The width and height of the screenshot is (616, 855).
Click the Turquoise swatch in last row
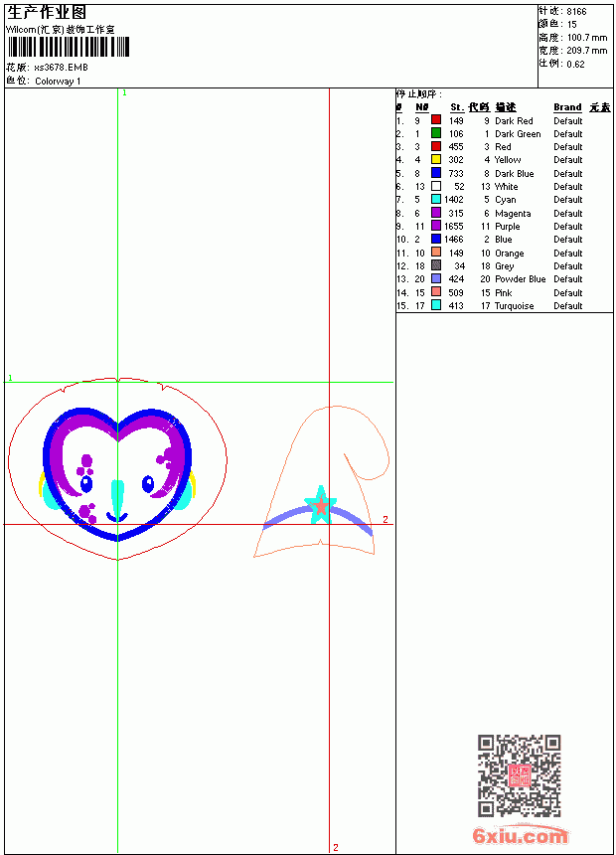(x=436, y=305)
